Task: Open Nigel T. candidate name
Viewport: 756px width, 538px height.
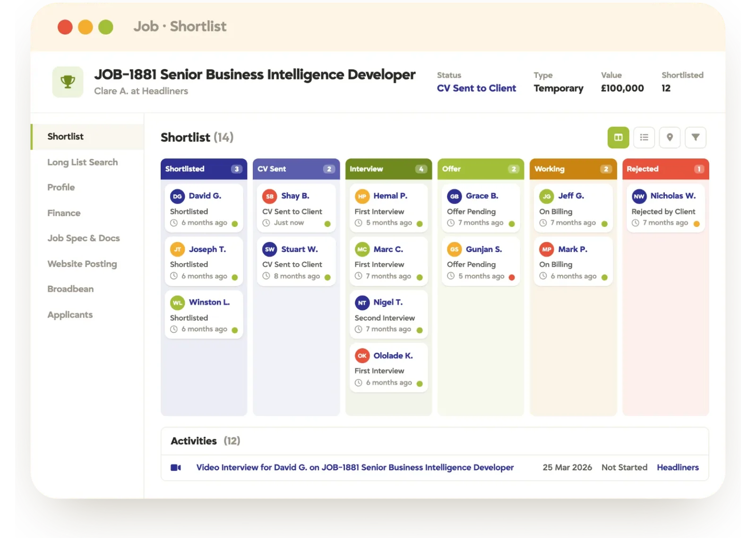Action: click(x=388, y=302)
